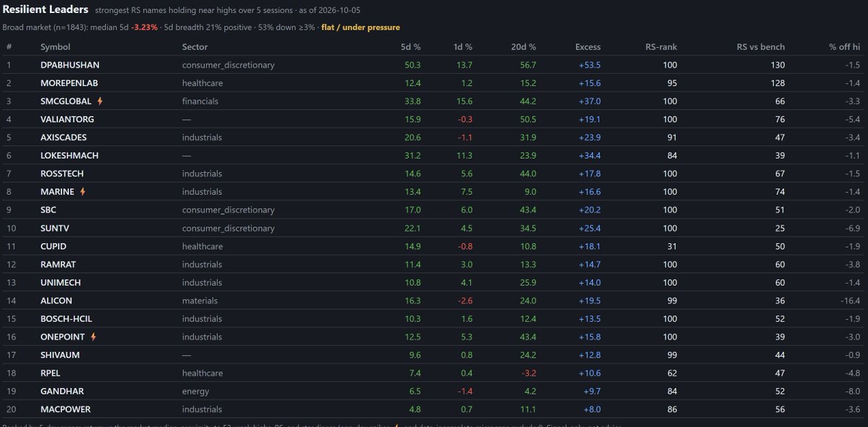
Task: Click the lightning icon beside MARINE
Action: point(82,192)
